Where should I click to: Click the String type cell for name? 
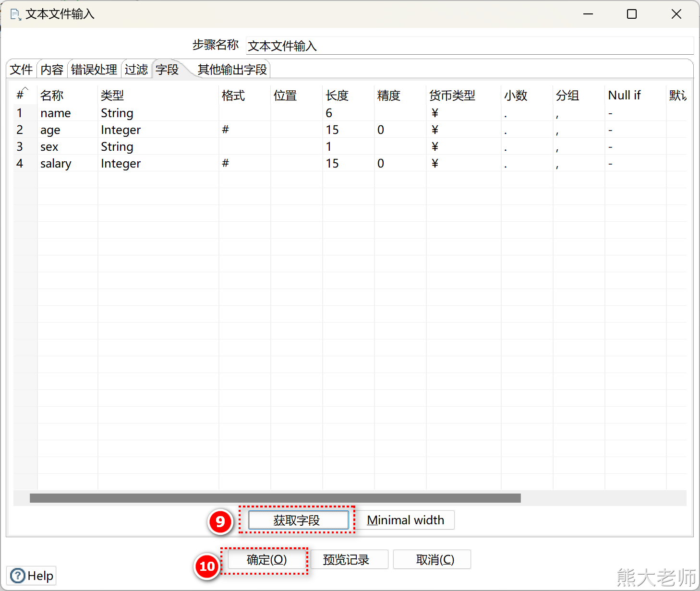pos(158,113)
